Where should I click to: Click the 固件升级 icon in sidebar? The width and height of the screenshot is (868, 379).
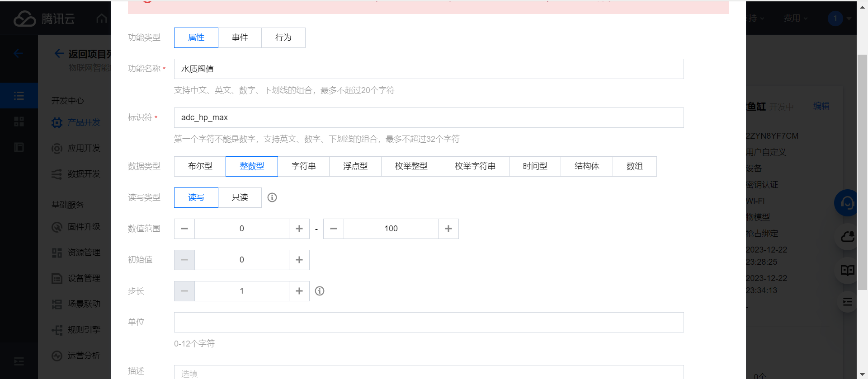point(57,227)
